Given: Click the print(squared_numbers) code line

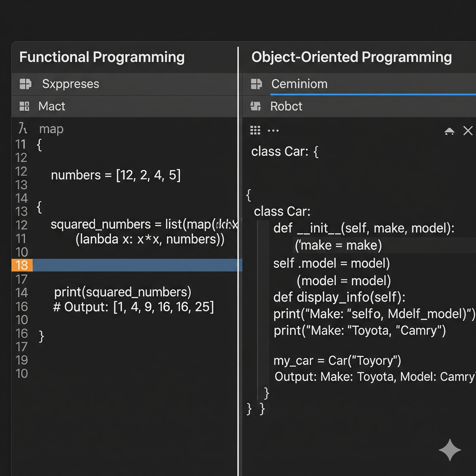Looking at the screenshot, I should (x=122, y=292).
